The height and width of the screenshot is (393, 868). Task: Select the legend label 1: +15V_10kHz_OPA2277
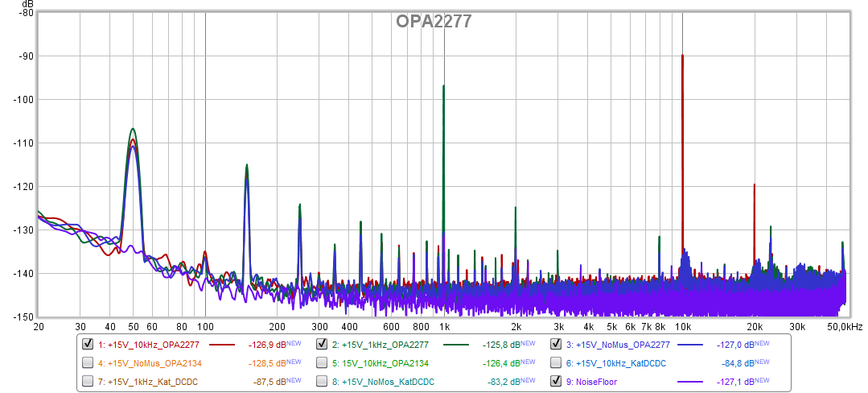(x=149, y=345)
